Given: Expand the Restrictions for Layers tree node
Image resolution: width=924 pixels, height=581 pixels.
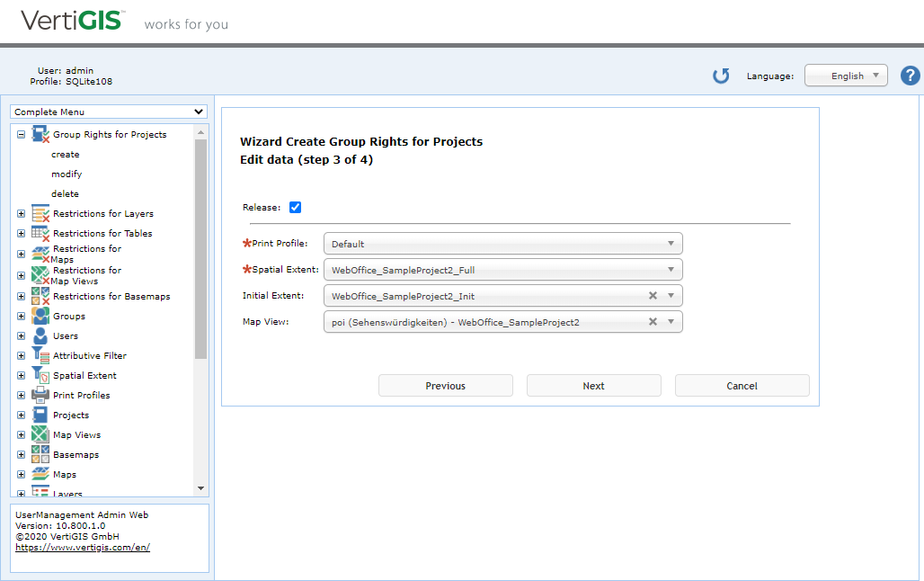Looking at the screenshot, I should point(20,213).
